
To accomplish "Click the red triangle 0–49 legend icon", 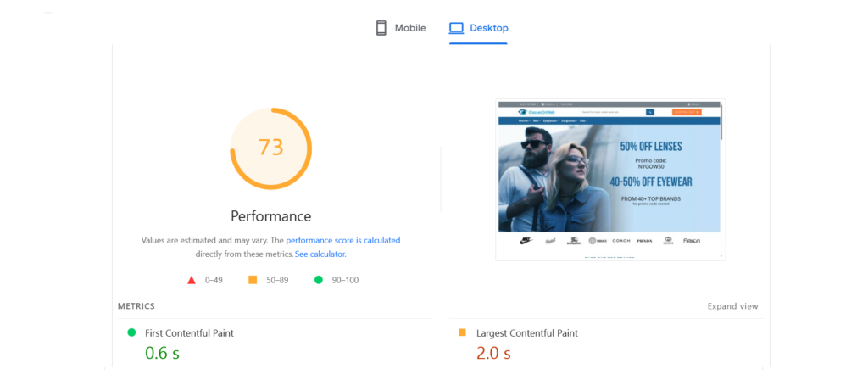I will [x=192, y=280].
